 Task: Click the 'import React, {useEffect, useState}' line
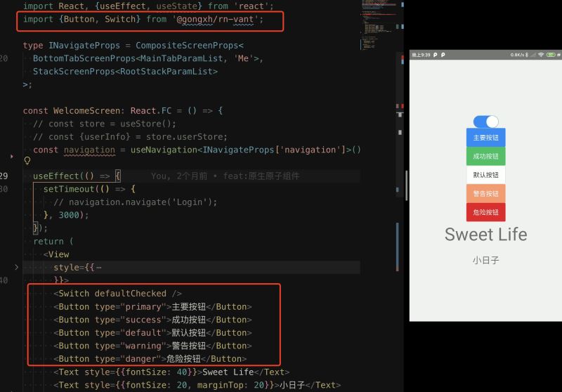click(x=148, y=6)
